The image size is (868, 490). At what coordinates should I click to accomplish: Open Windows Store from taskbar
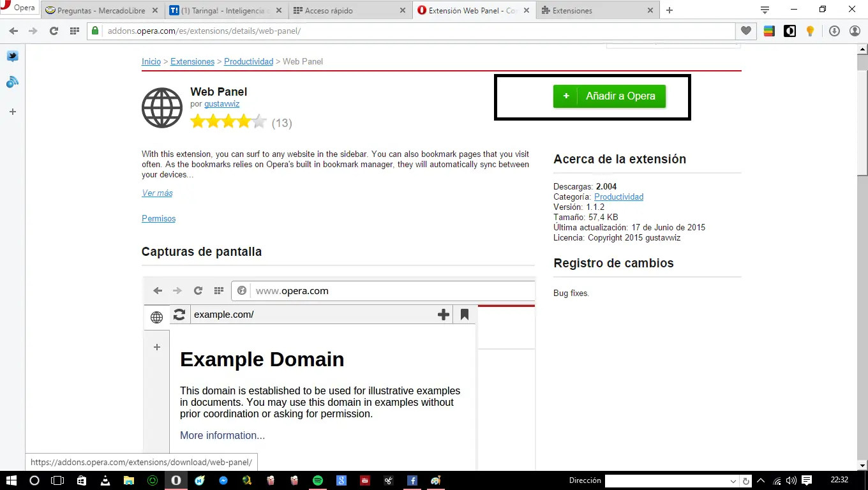pyautogui.click(x=82, y=480)
